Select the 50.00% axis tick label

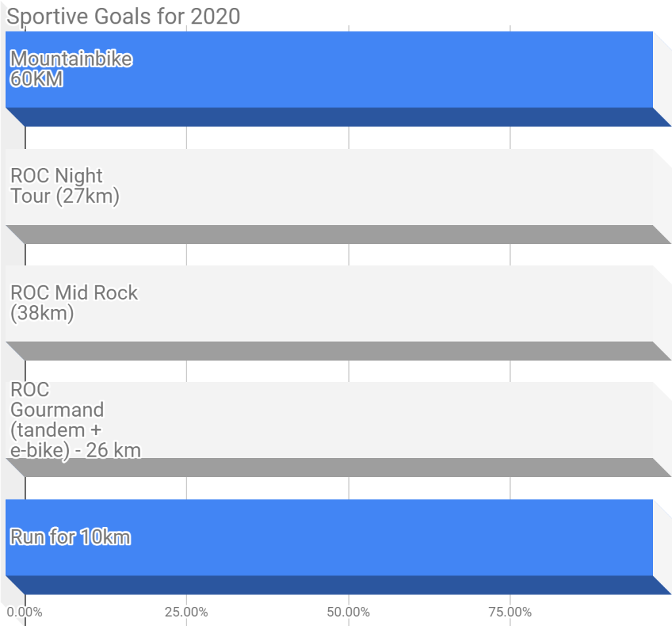[348, 613]
